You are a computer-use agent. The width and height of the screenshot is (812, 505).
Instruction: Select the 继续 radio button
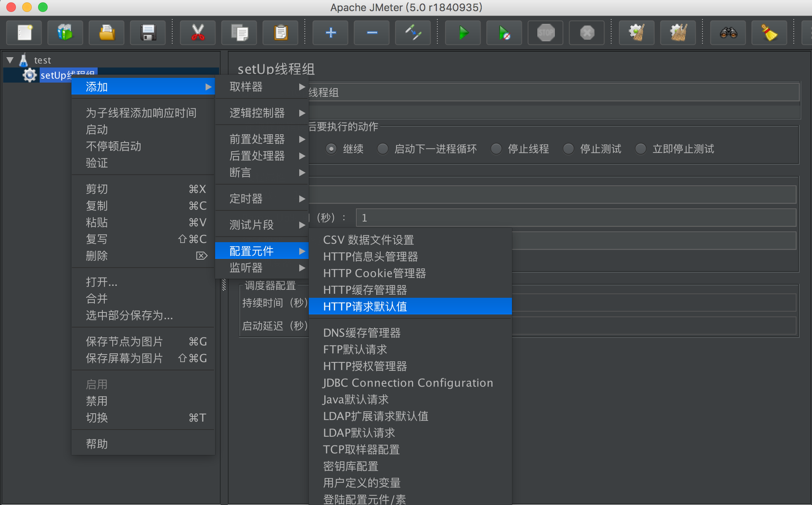click(x=331, y=149)
